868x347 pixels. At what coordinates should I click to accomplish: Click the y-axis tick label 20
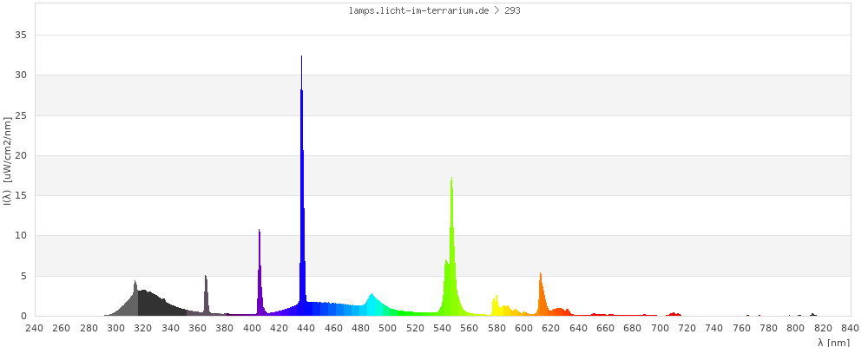point(22,156)
